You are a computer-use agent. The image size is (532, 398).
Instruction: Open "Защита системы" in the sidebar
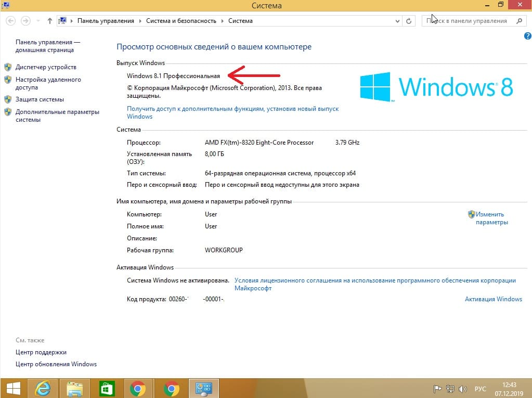pos(40,99)
